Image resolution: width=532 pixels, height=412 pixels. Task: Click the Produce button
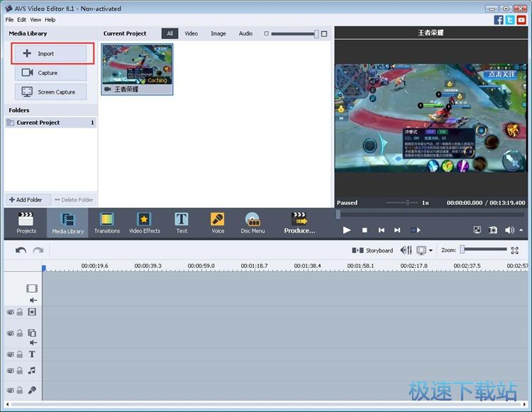point(299,223)
